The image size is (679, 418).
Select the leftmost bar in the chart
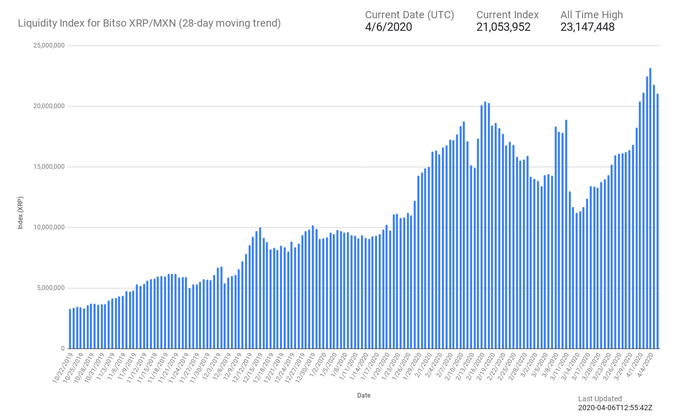70,328
